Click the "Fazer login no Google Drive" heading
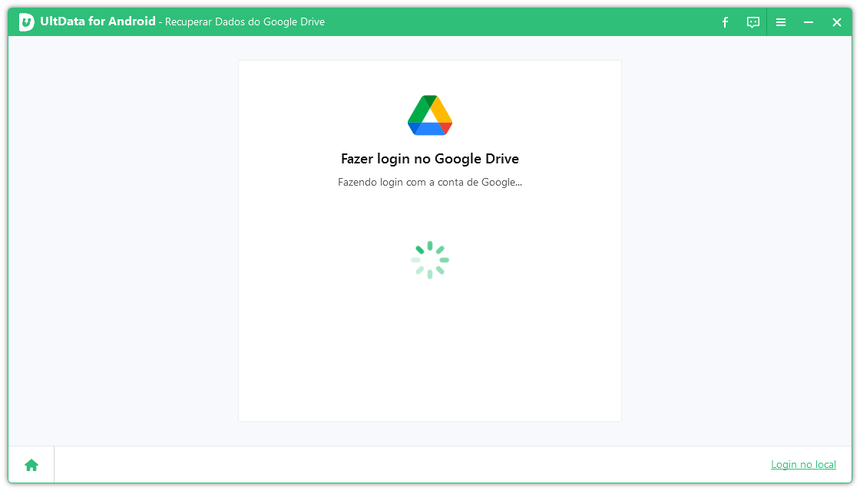The image size is (860, 491). 430,159
